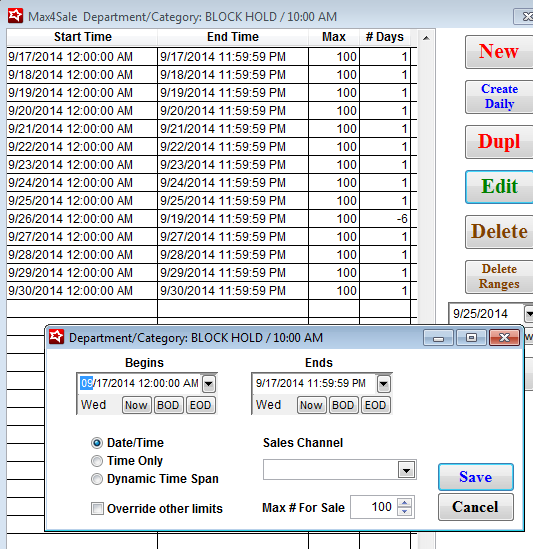Screen dimensions: 533x549
Task: Open the Ends date dropdown arrow
Action: pos(383,384)
